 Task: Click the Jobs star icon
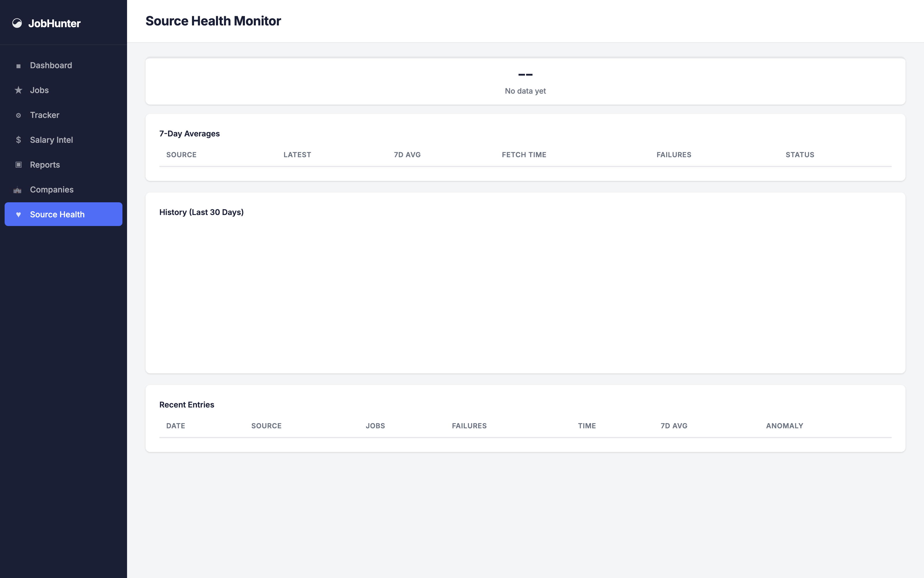18,90
